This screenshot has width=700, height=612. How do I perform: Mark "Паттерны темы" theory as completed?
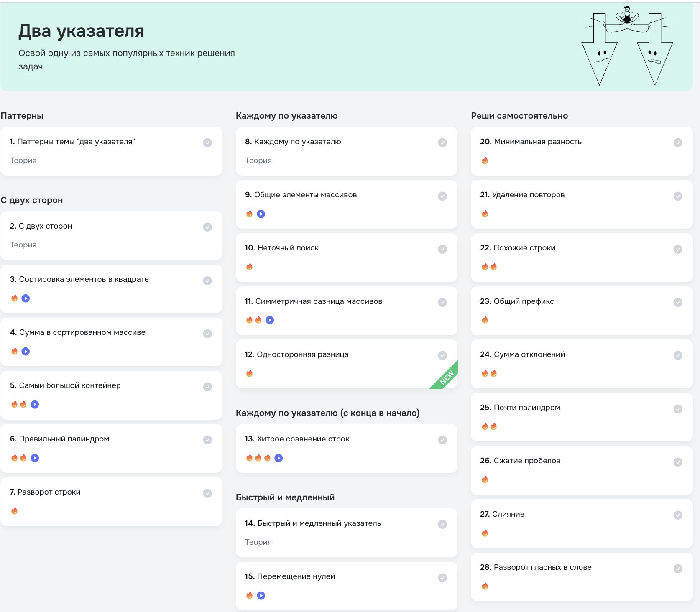tap(208, 143)
